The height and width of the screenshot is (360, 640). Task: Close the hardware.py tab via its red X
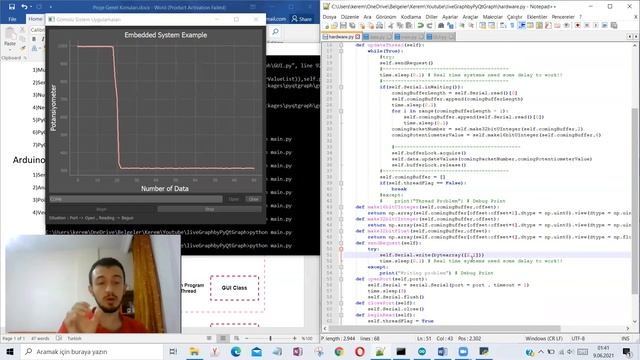tap(358, 37)
